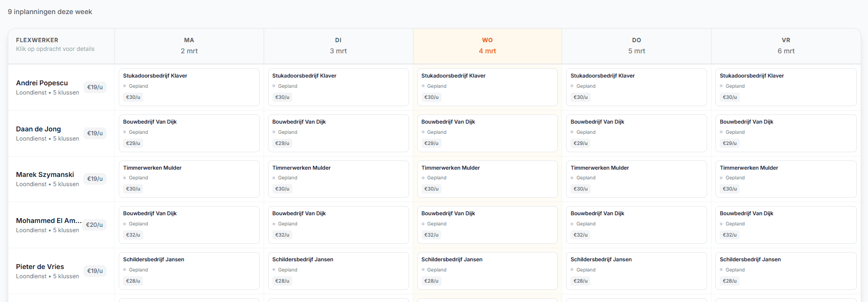Select the highlighted WO 4 mrt day header
This screenshot has width=868, height=302.
[x=487, y=46]
